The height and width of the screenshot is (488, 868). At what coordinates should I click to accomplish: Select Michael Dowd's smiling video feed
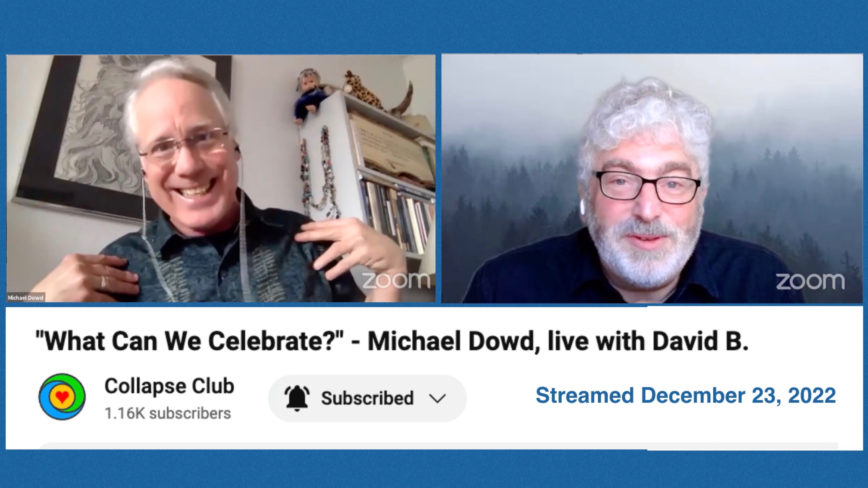(x=221, y=178)
